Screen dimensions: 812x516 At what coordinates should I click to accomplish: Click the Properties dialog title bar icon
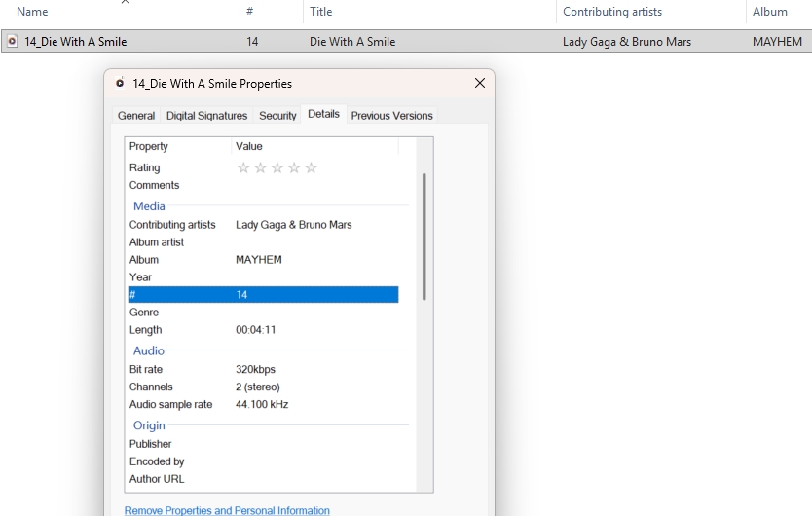(x=120, y=83)
